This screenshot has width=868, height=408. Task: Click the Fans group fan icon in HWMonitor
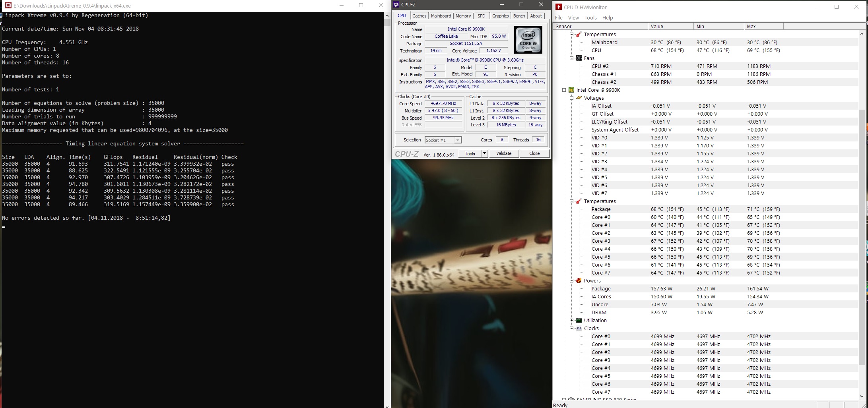point(579,58)
